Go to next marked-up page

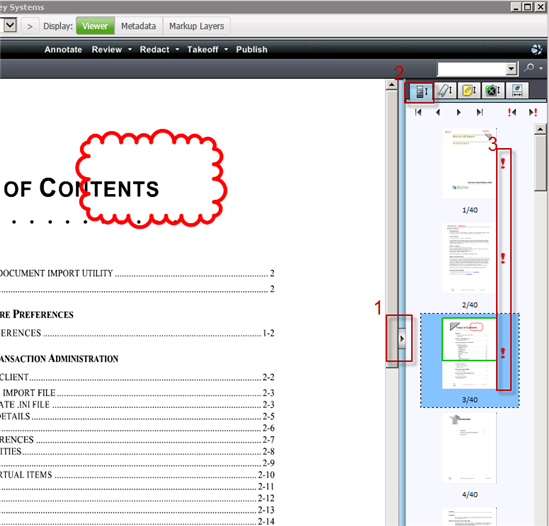533,112
